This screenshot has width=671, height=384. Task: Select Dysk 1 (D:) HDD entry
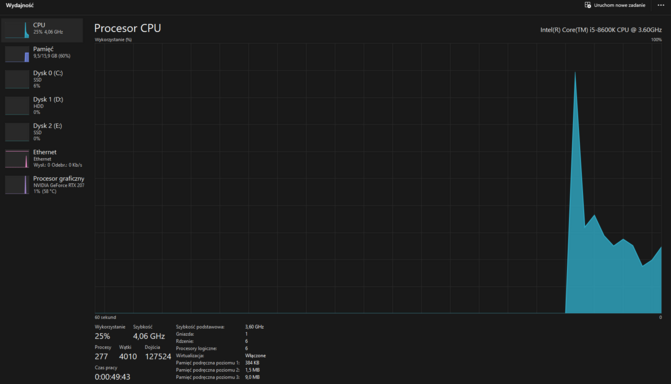pyautogui.click(x=42, y=106)
